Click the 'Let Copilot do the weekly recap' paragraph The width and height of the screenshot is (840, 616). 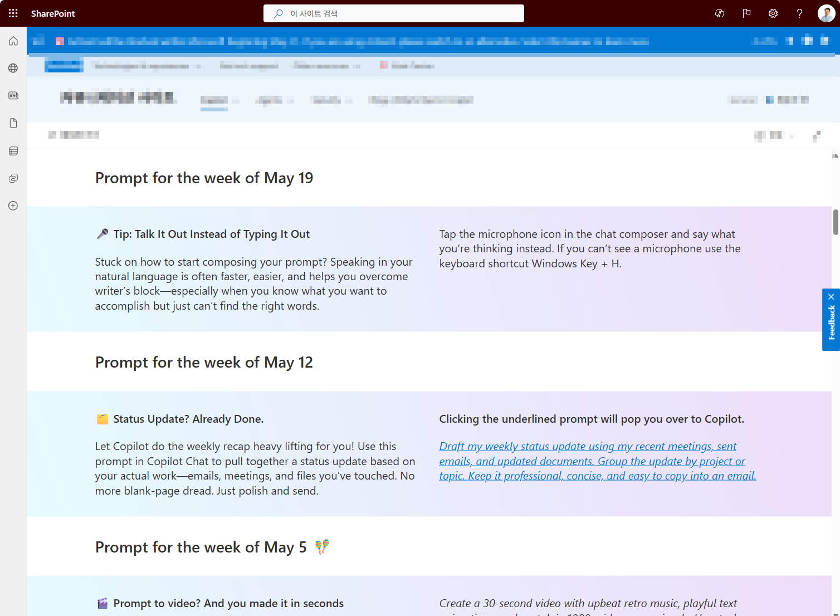coord(255,469)
